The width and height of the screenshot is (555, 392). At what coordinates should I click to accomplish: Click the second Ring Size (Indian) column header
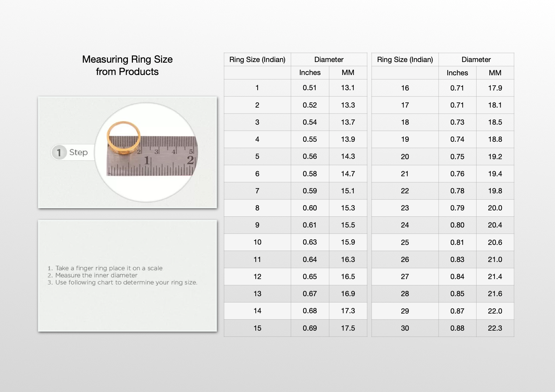point(405,59)
